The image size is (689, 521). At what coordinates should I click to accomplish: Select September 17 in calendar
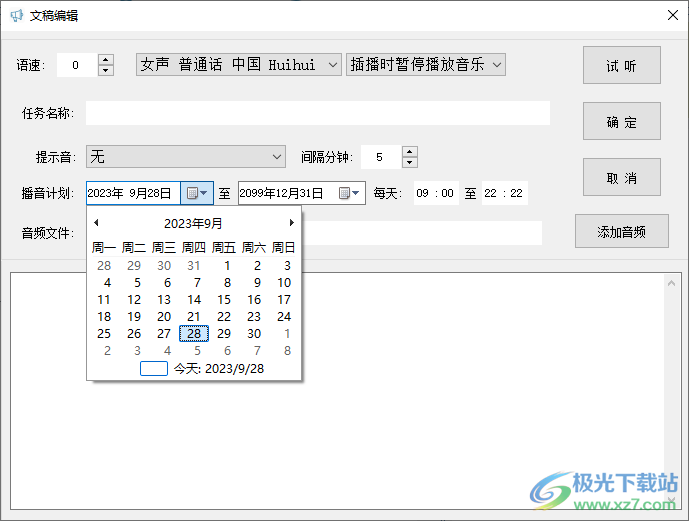click(x=284, y=300)
